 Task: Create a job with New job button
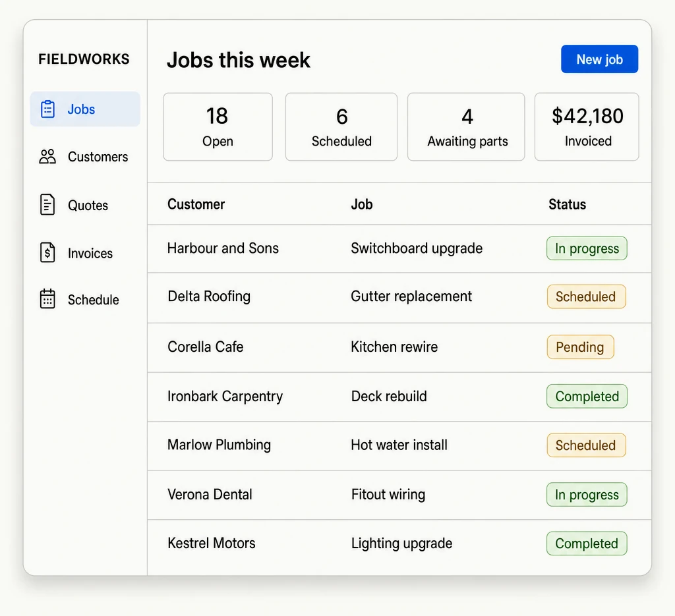(x=599, y=59)
